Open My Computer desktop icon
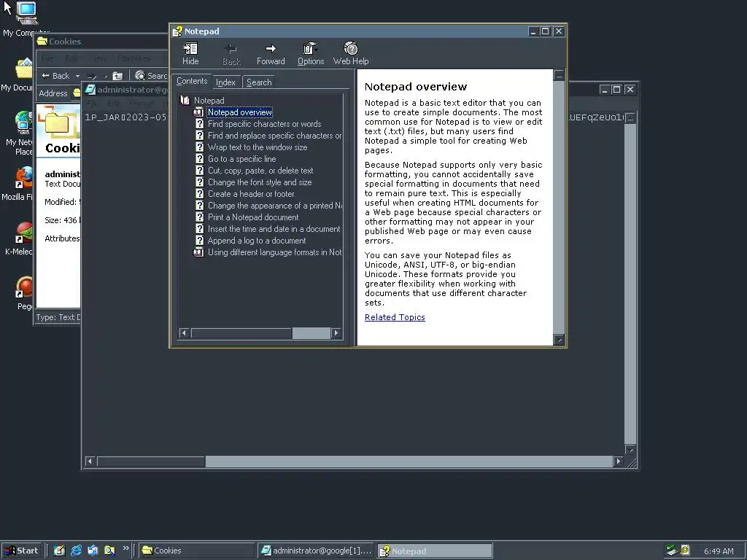 [26, 19]
